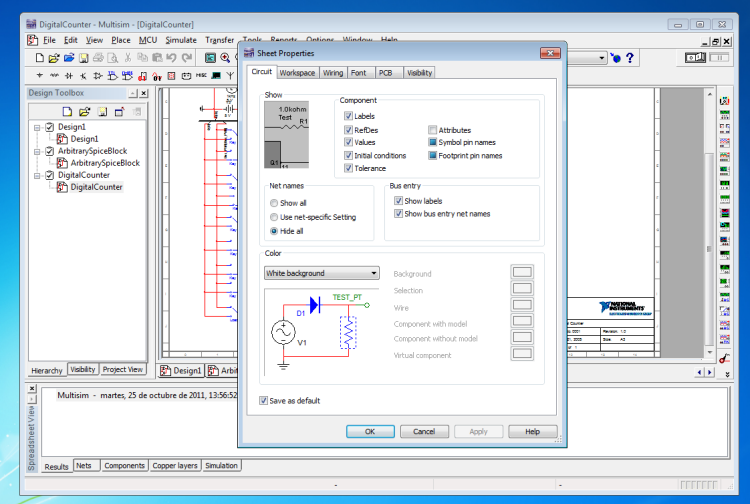Click the OK button
The width and height of the screenshot is (750, 504).
[x=370, y=431]
